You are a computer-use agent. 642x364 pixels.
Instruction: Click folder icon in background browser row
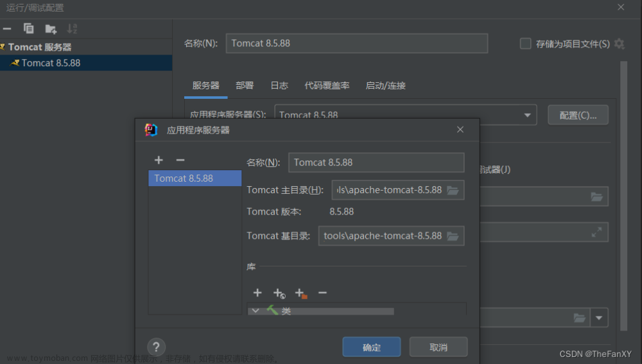click(x=596, y=197)
